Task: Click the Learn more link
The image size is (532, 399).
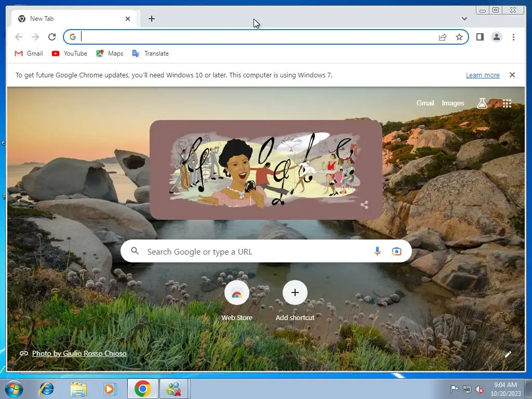Action: tap(483, 75)
